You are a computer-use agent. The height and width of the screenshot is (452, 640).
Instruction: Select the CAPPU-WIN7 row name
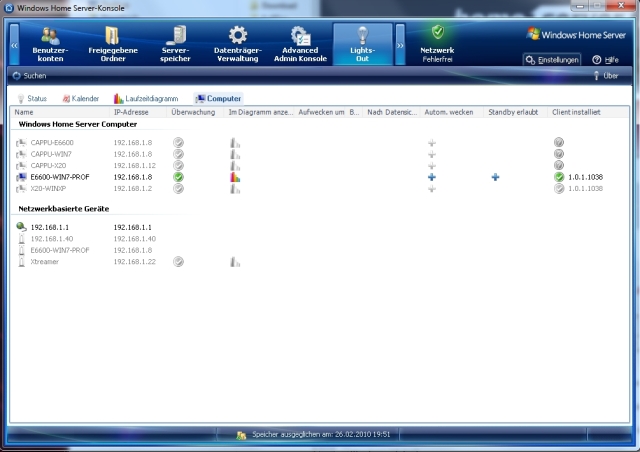[x=51, y=154]
